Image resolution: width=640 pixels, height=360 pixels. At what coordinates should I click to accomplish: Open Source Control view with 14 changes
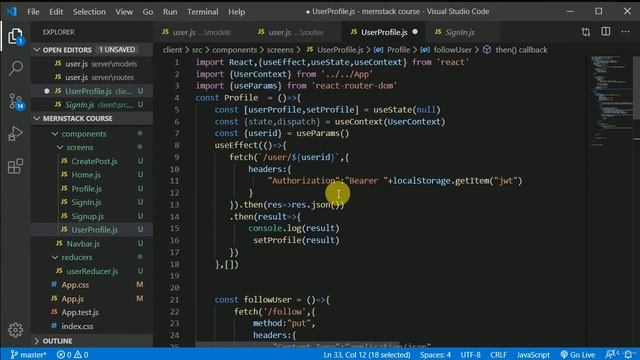point(16,101)
